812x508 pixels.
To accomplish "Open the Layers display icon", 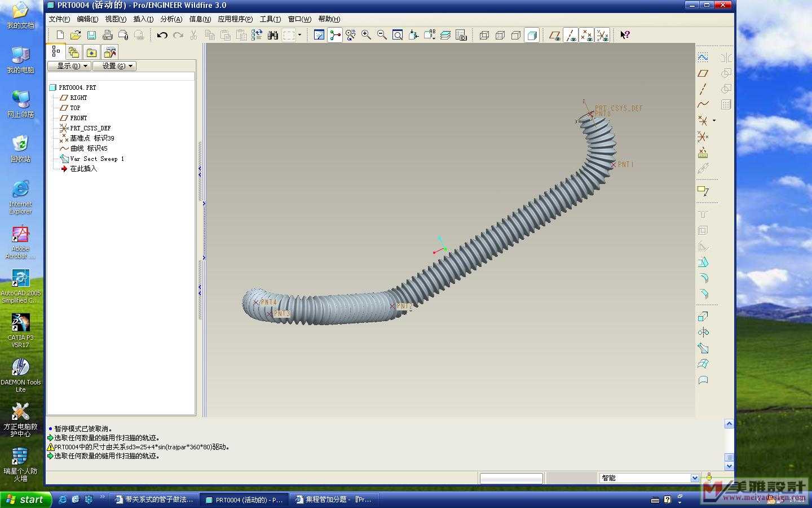I will [445, 35].
